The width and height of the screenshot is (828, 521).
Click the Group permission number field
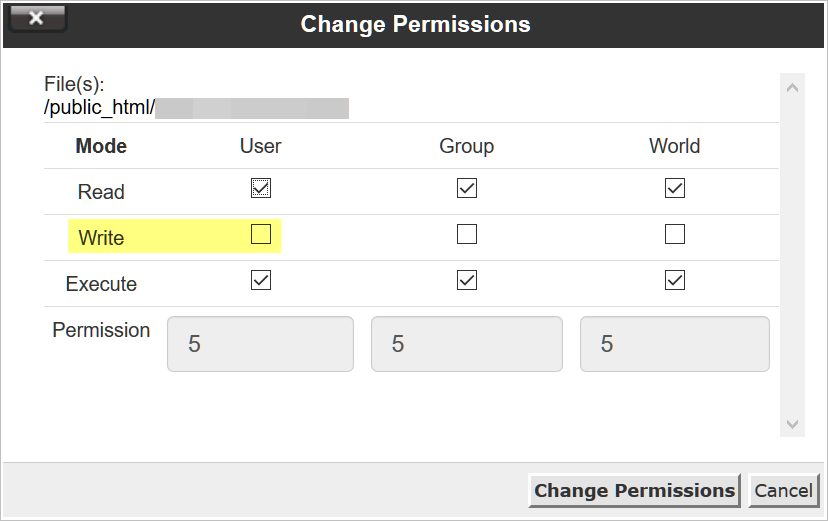click(466, 344)
